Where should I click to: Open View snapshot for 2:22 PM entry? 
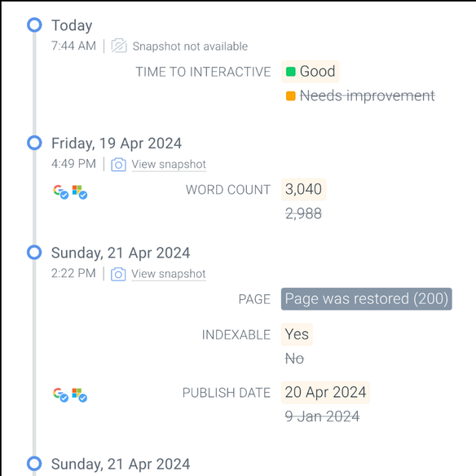169,274
